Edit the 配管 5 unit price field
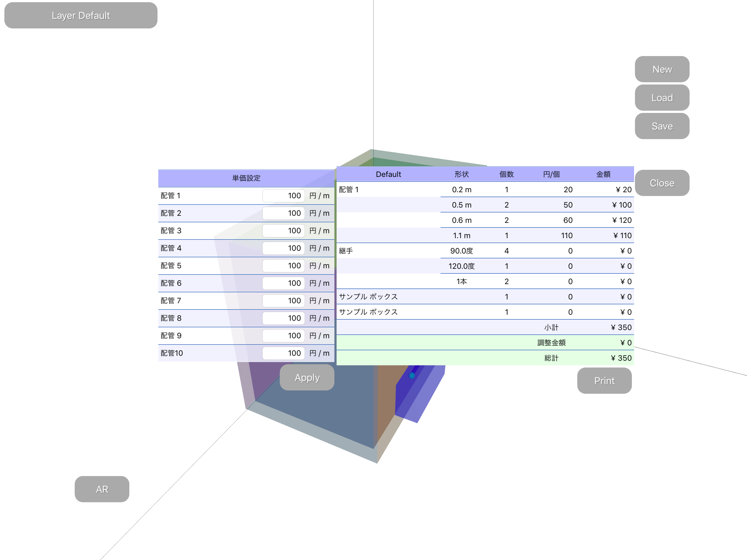The height and width of the screenshot is (560, 747). [x=283, y=266]
